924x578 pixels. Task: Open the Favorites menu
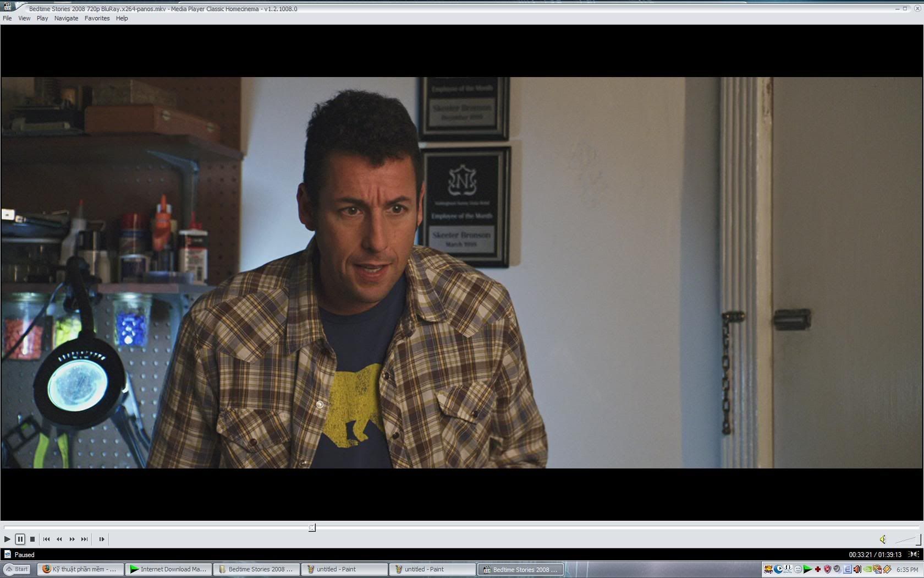click(97, 18)
